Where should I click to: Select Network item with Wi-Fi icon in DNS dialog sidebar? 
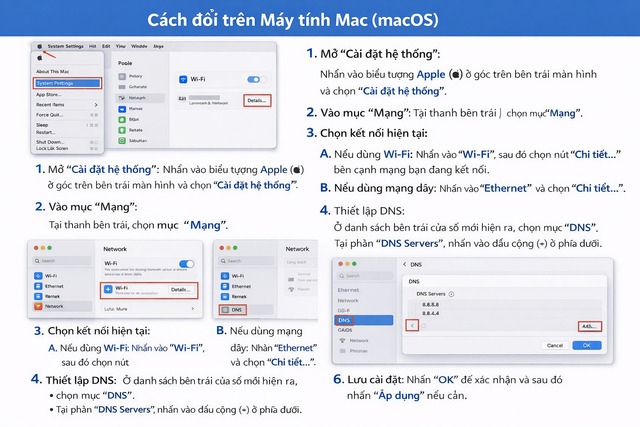pos(354,340)
